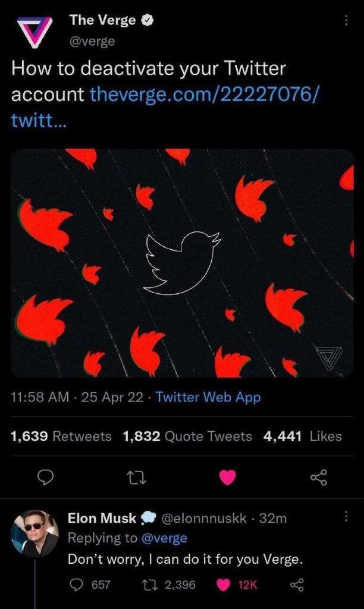Share the Elon Musk reply
The height and width of the screenshot is (609, 364).
pyautogui.click(x=297, y=585)
